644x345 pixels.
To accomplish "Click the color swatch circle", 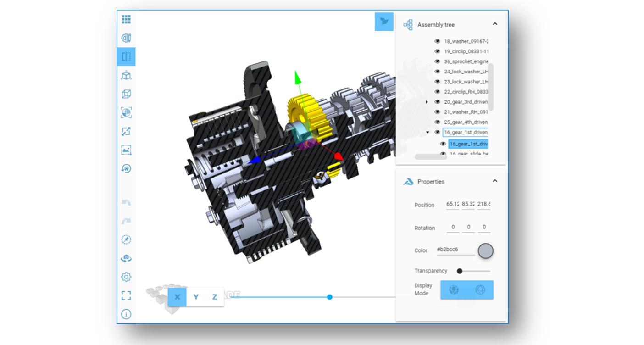I will click(x=486, y=251).
